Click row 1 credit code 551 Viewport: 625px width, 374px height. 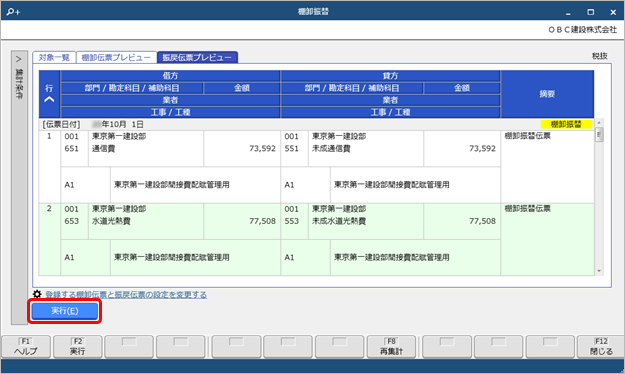click(292, 148)
